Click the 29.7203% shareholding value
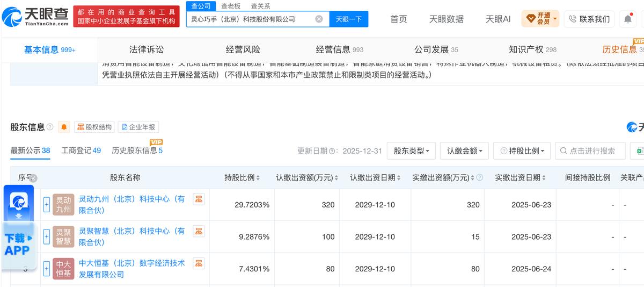The image size is (644, 287). click(x=252, y=205)
